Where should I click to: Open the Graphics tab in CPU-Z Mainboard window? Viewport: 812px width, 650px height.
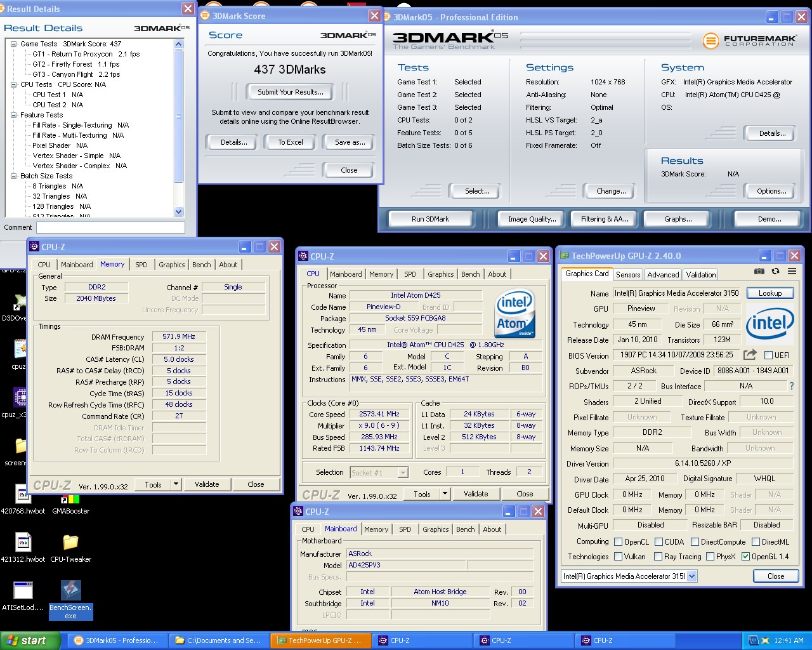pos(436,529)
